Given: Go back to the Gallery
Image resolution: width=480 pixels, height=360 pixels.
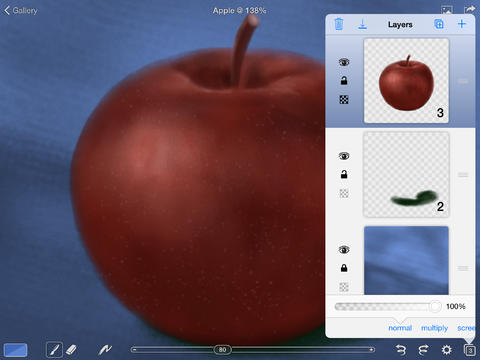Looking at the screenshot, I should pos(21,10).
